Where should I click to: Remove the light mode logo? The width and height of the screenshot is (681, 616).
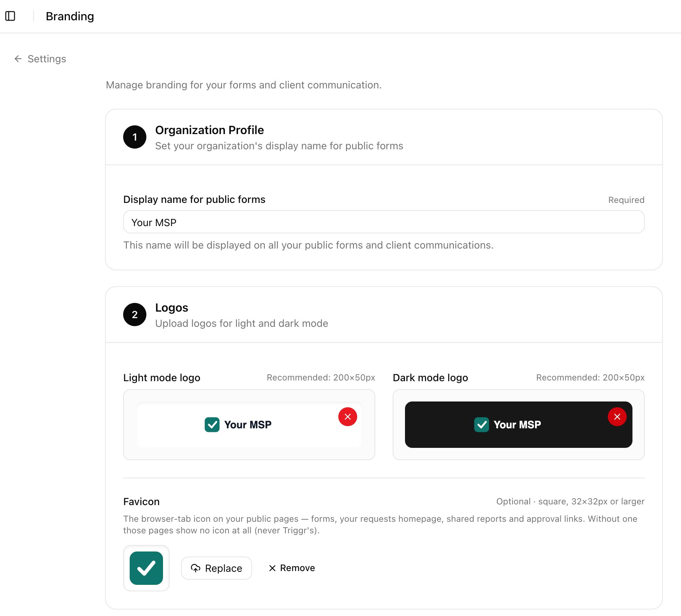click(347, 417)
